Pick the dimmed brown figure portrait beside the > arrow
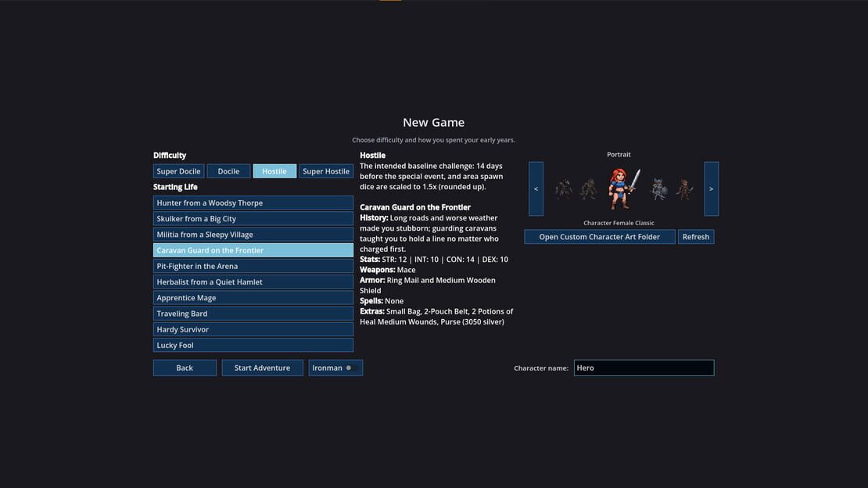Screen dimensions: 868x488 tap(685, 189)
